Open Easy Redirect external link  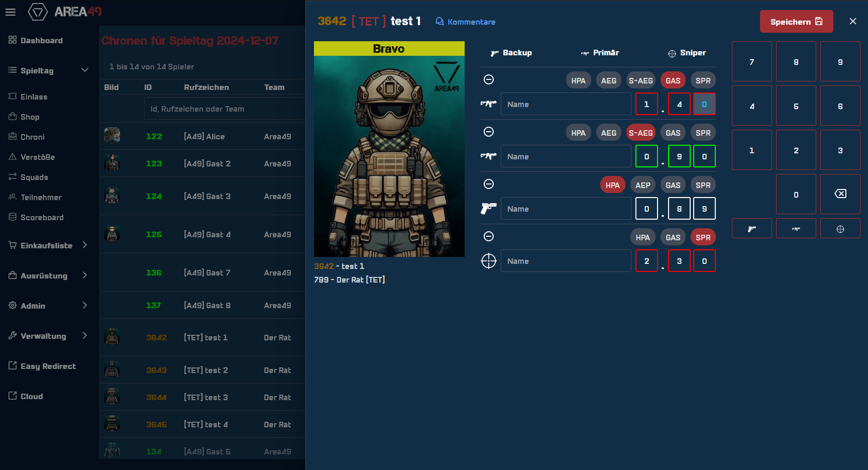(42, 366)
